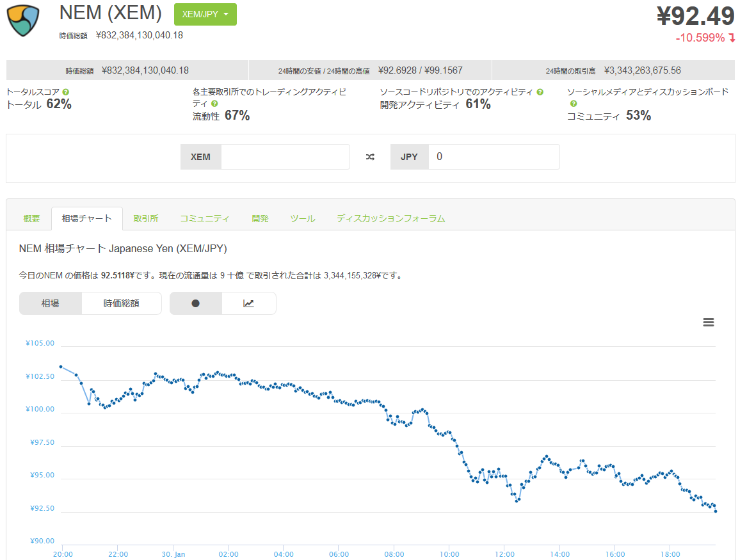Click the red down arrow price change icon
This screenshot has height=560, width=747.
click(x=732, y=38)
